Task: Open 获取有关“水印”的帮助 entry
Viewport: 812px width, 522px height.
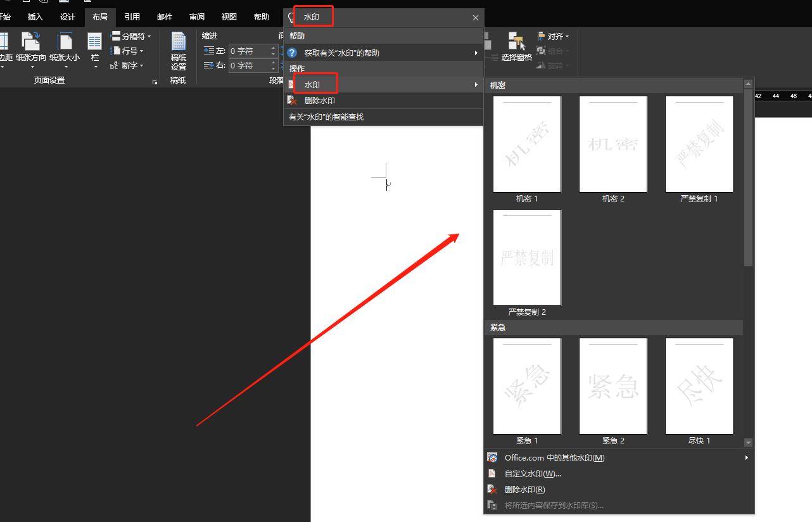Action: click(383, 53)
